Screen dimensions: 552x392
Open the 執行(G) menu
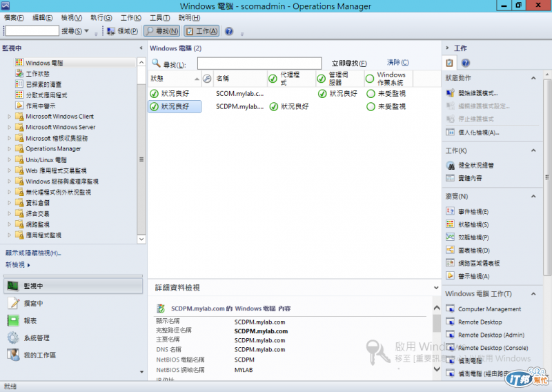click(101, 18)
